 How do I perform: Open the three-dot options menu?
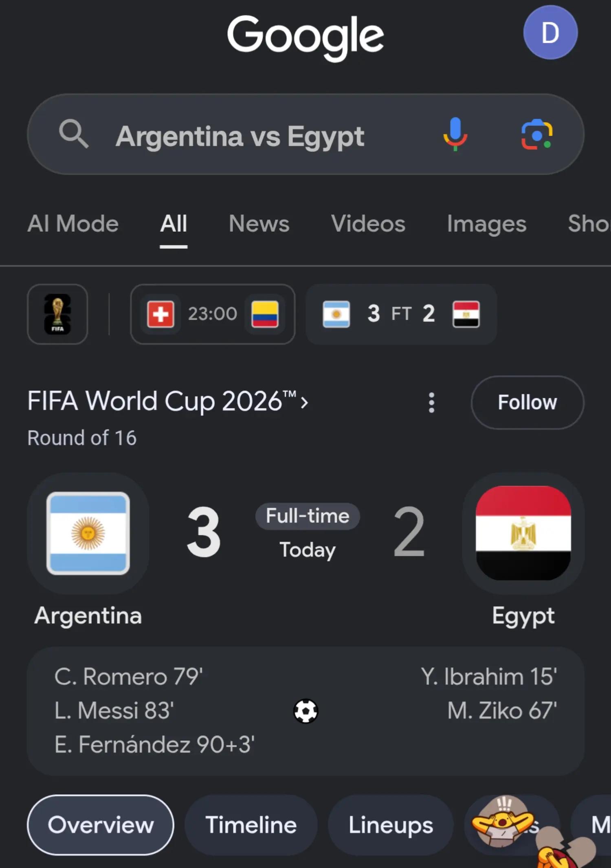coord(431,403)
